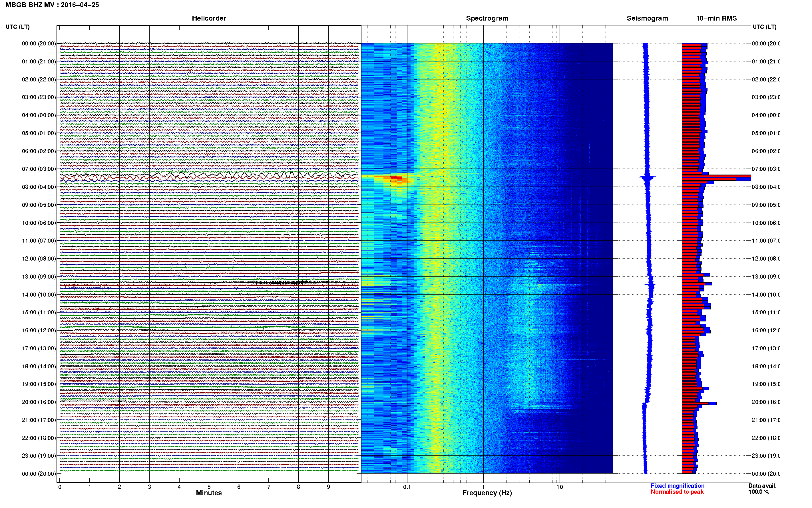This screenshot has height=508, width=812.
Task: Click the Fixed magnification legend text
Action: click(678, 485)
